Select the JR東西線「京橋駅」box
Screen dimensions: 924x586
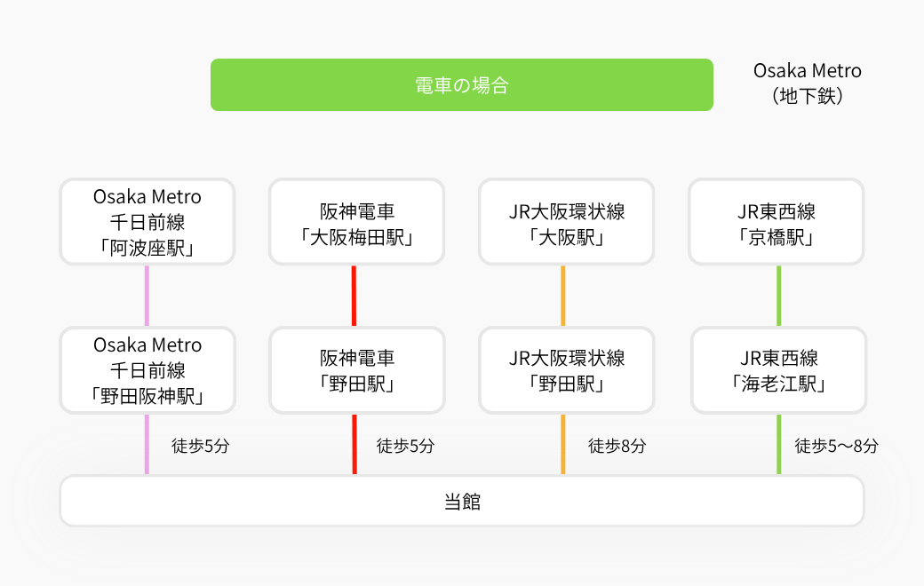(777, 222)
